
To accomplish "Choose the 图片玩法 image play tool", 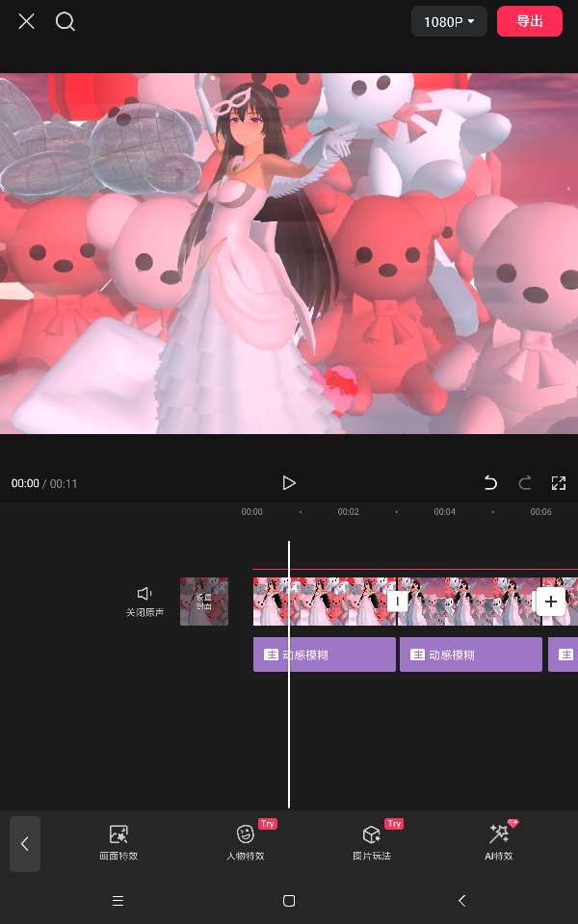I will (372, 842).
